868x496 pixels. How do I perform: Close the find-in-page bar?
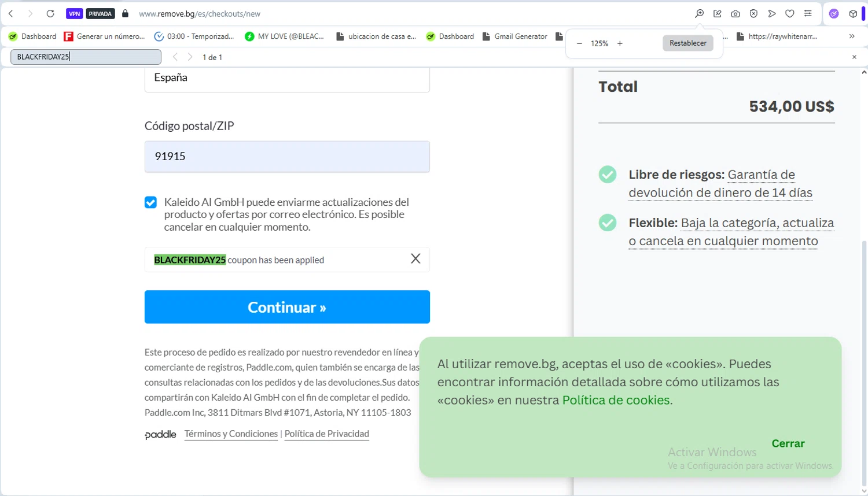(854, 57)
